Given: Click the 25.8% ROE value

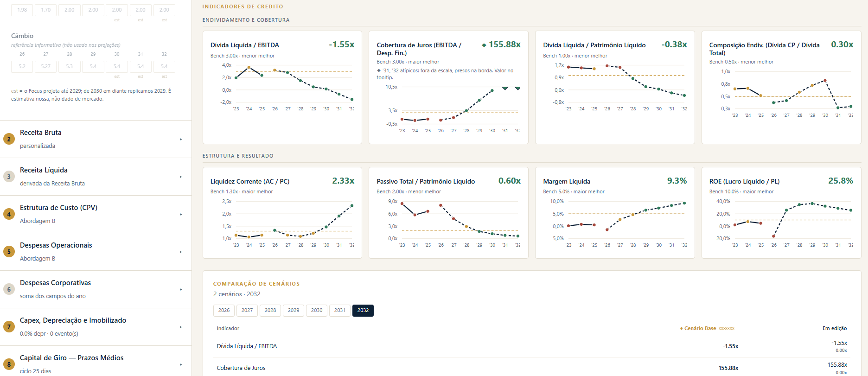Looking at the screenshot, I should (x=841, y=181).
